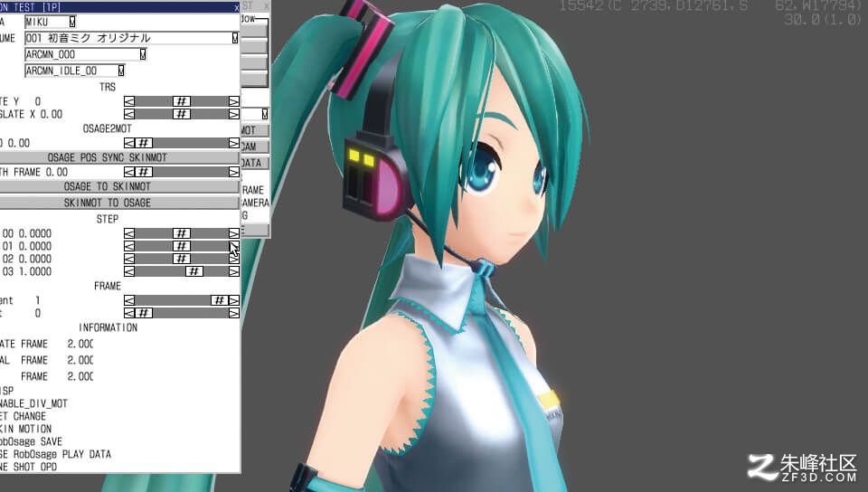Click left arrow on FRAME 't 0' slider

129,313
